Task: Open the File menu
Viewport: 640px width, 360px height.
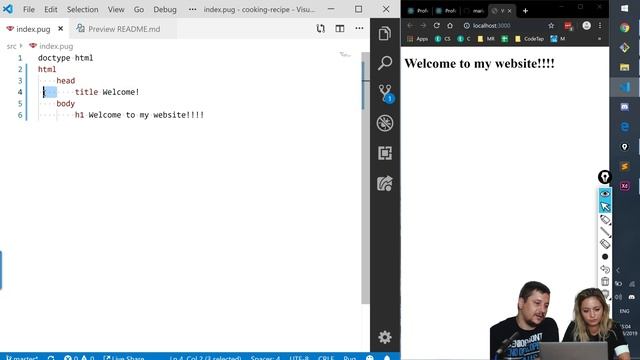Action: click(29, 9)
